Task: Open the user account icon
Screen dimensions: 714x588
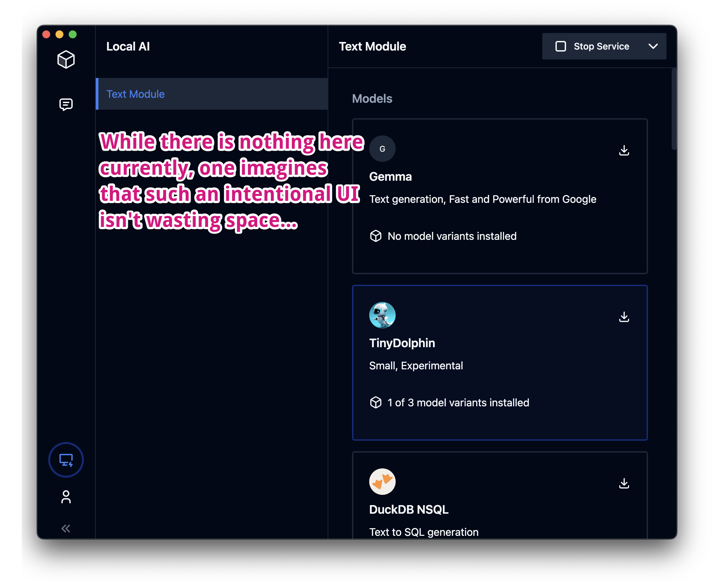Action: [66, 496]
